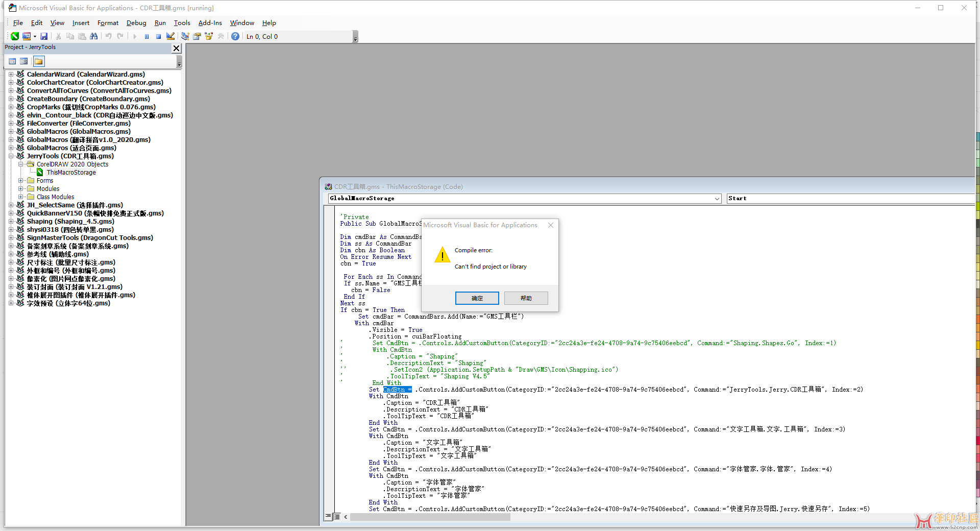The height and width of the screenshot is (531, 980).
Task: Click code window scroll-left arrow
Action: (x=346, y=517)
